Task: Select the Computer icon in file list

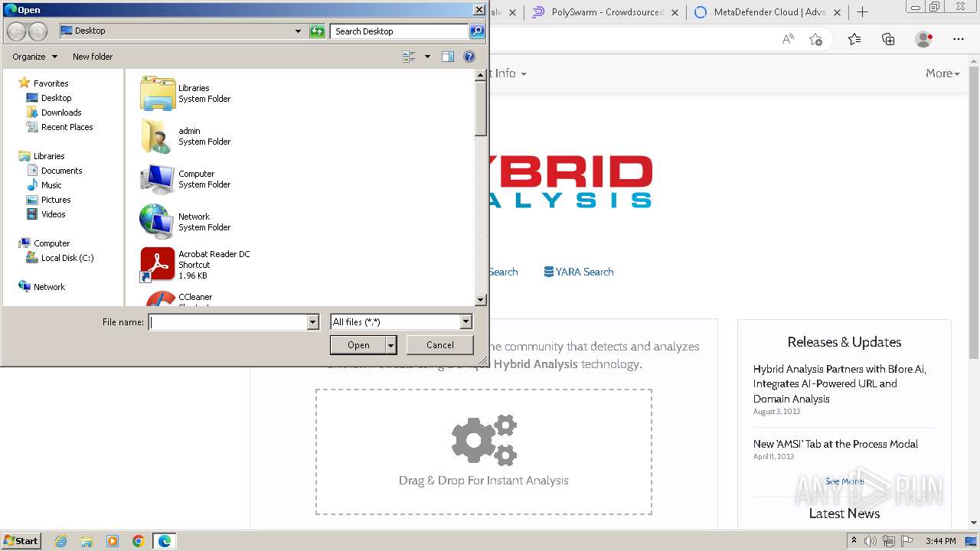Action: click(x=158, y=179)
